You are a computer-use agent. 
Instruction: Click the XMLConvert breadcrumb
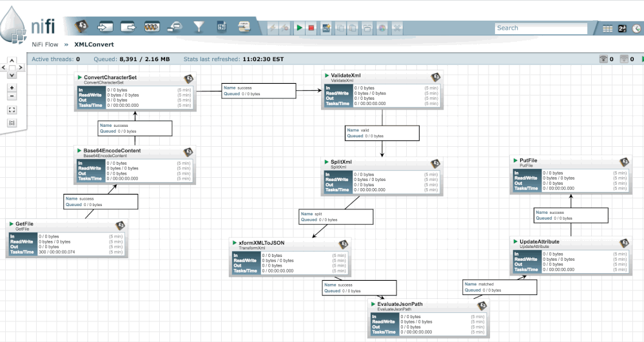[94, 44]
